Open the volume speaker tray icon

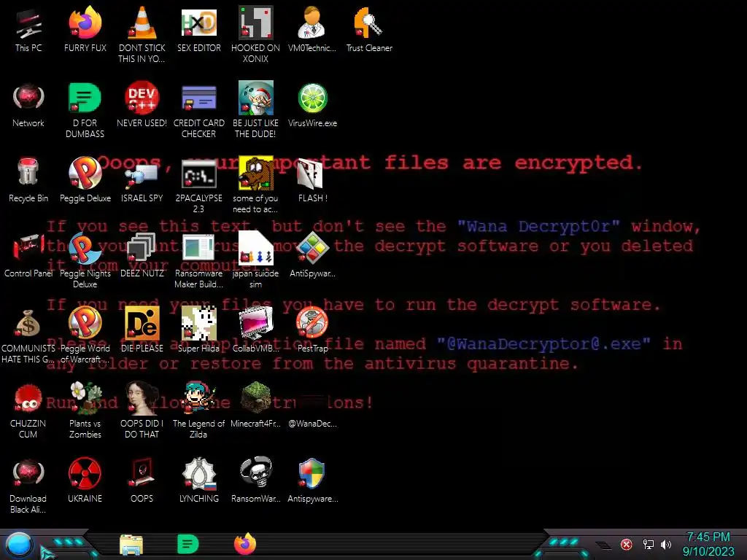(x=666, y=544)
